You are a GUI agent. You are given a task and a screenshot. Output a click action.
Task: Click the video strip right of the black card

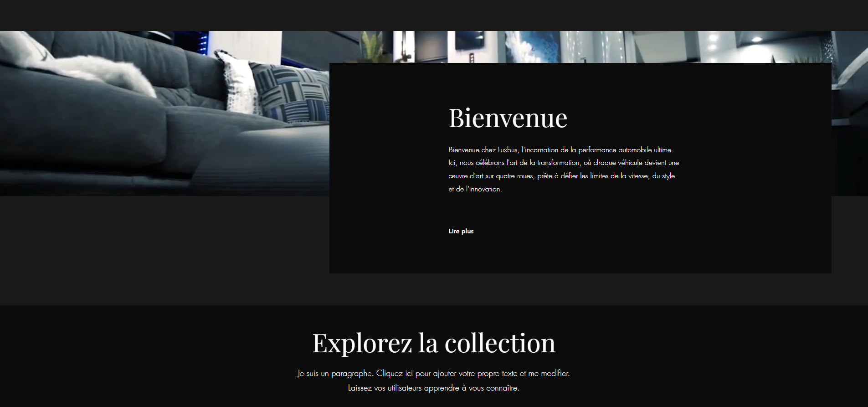pos(849,137)
